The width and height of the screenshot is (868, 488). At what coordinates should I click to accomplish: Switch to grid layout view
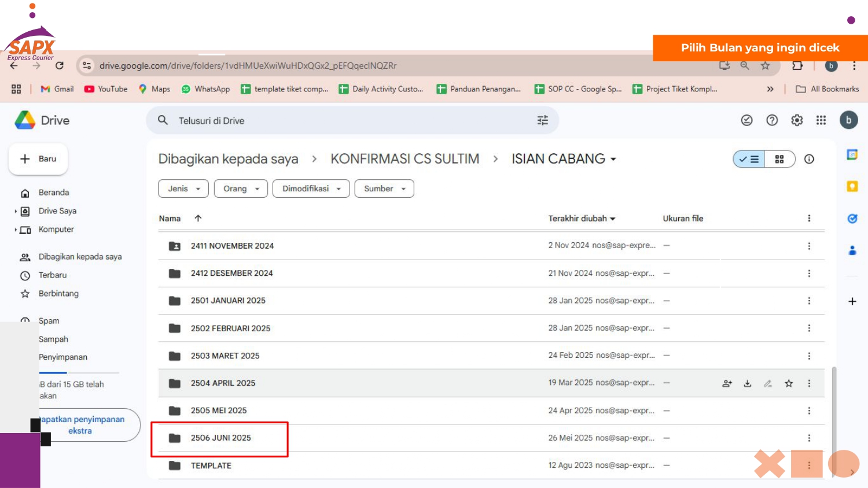(779, 159)
